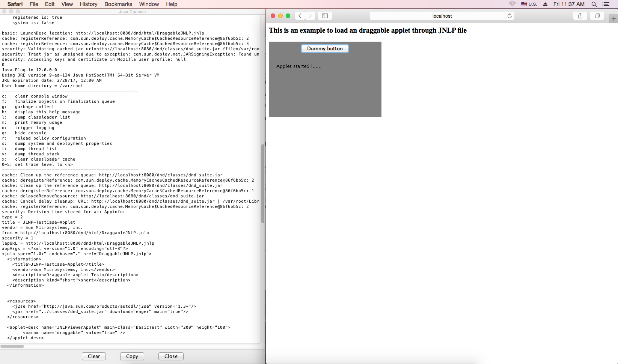This screenshot has width=618, height=364.
Task: Open the Share sheet icon
Action: (x=580, y=16)
